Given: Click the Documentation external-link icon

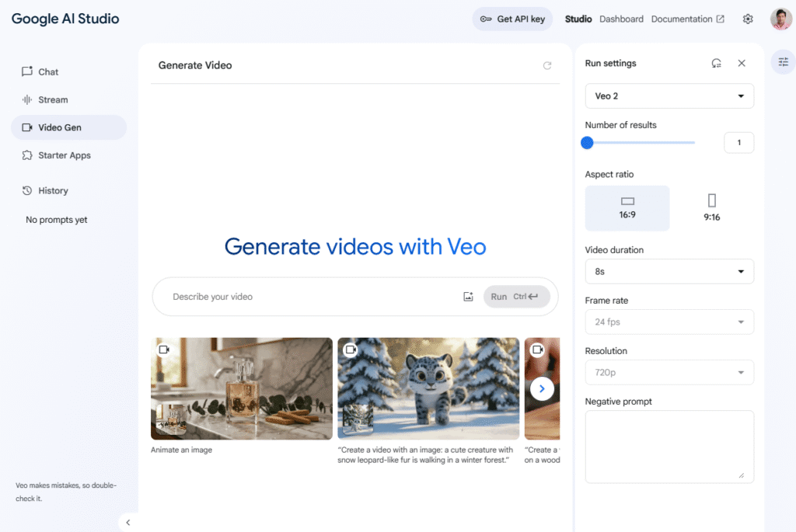Looking at the screenshot, I should 720,19.
